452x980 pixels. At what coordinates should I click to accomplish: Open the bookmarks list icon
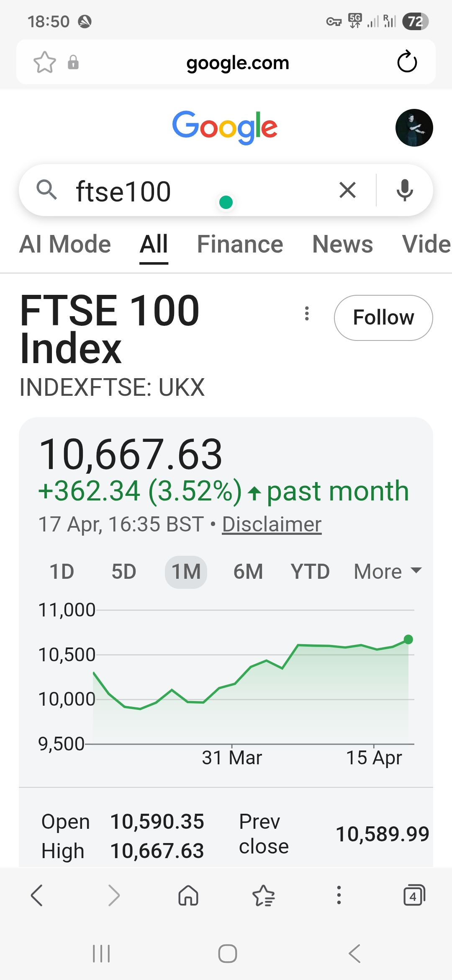pyautogui.click(x=263, y=896)
